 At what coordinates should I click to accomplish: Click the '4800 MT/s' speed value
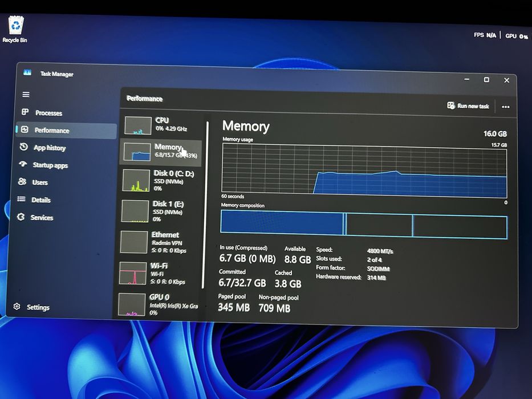point(380,251)
